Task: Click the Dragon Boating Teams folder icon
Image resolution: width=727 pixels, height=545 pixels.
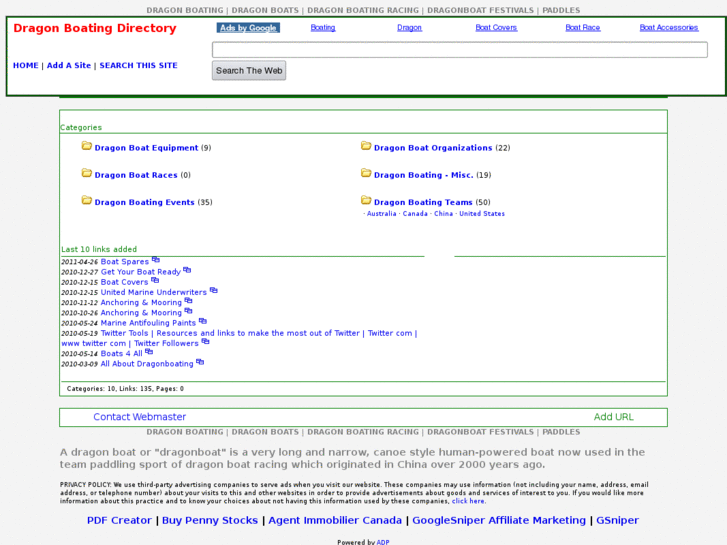Action: (x=366, y=200)
